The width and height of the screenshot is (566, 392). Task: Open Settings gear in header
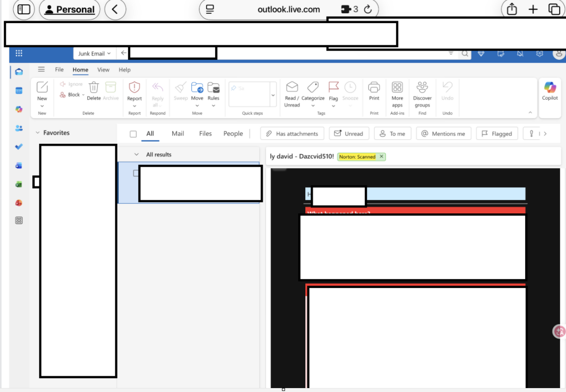tap(539, 53)
